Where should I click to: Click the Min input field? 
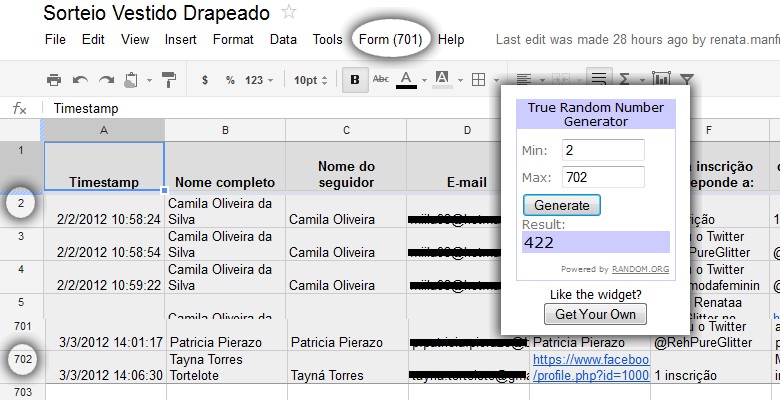point(603,150)
